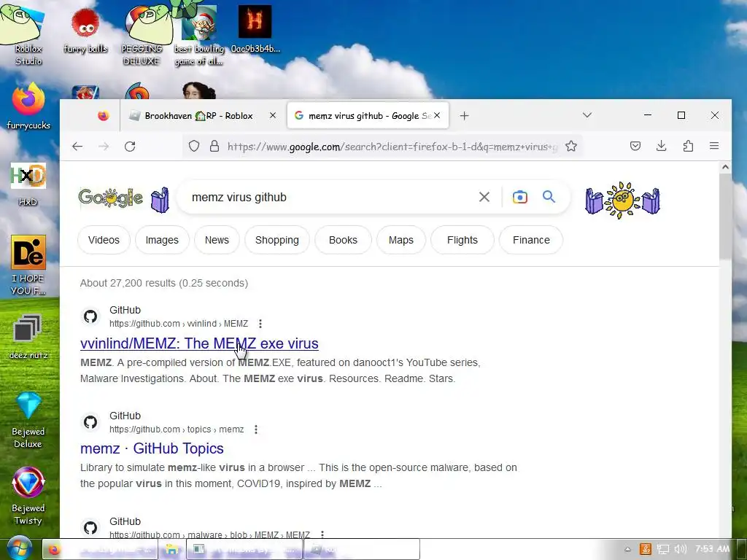This screenshot has height=560, width=747.
Task: Show hidden system tray icons
Action: tap(628, 550)
